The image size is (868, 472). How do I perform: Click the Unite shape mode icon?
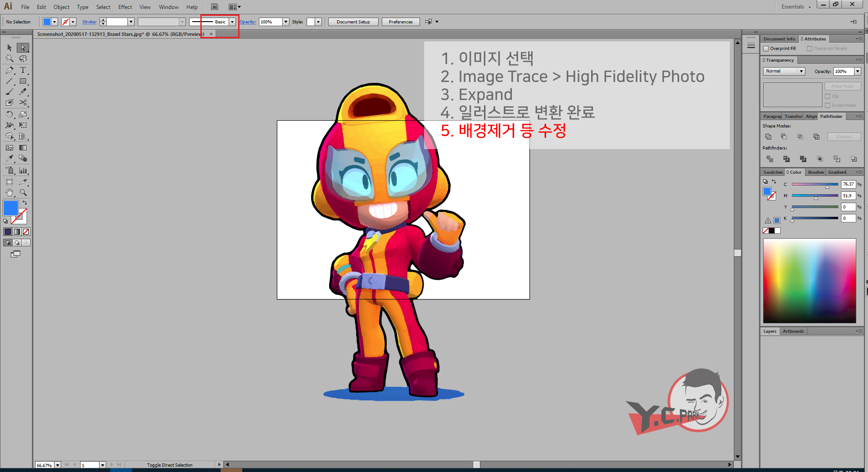(x=769, y=136)
